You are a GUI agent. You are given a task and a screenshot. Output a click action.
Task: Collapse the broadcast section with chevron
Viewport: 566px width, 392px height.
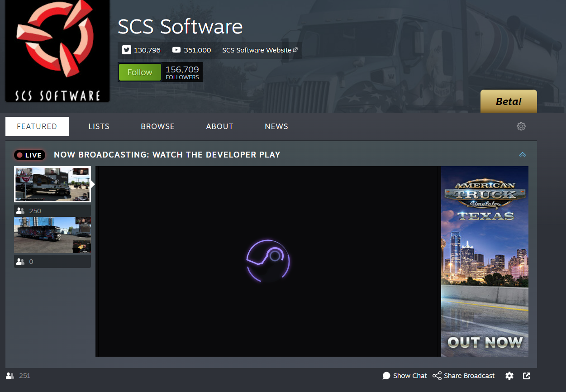[x=523, y=155]
